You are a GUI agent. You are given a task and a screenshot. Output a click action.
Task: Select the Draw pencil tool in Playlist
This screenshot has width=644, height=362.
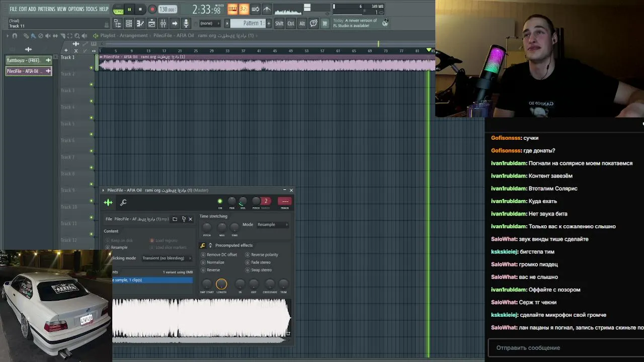[x=26, y=36]
